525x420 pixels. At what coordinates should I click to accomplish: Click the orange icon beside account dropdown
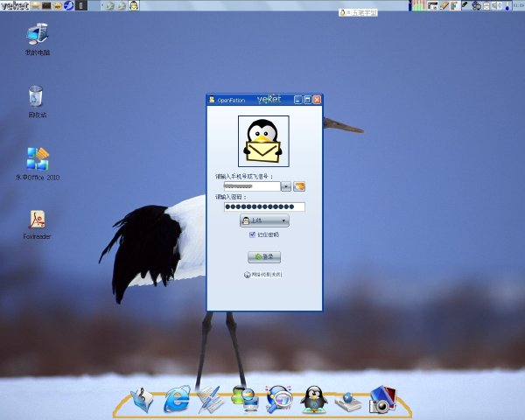tap(299, 186)
